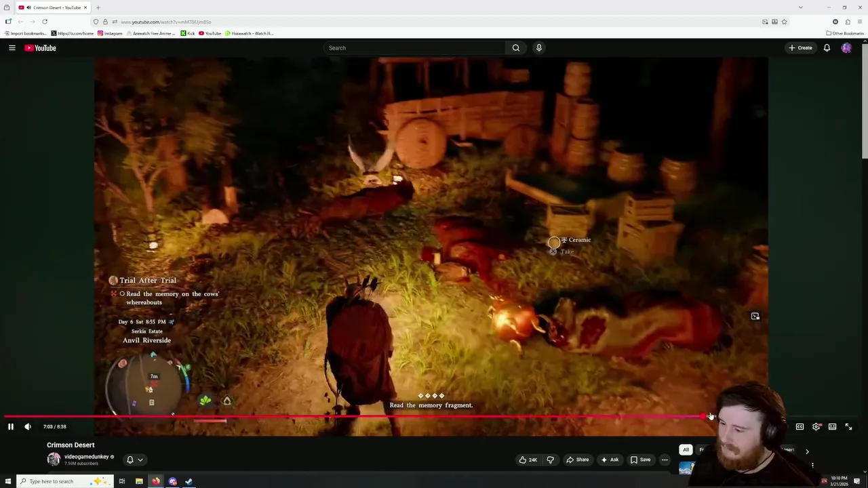Open Task View on the taskbar
868x488 pixels.
(122, 481)
